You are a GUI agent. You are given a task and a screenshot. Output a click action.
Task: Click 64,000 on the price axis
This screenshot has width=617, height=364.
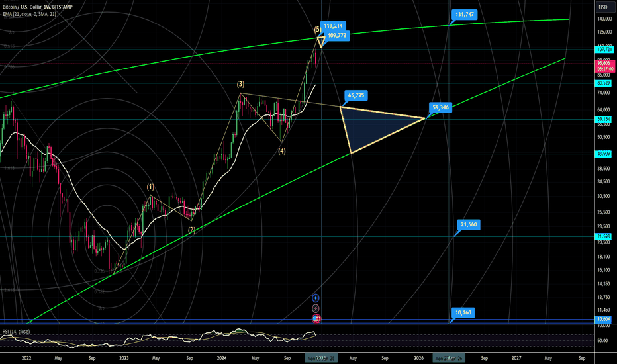603,110
